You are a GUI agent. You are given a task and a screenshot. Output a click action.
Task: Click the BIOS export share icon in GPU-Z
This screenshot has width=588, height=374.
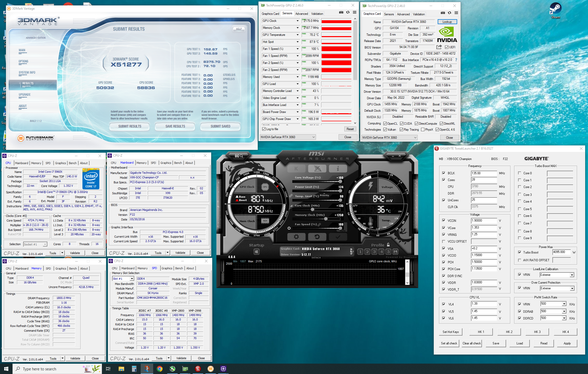point(439,47)
